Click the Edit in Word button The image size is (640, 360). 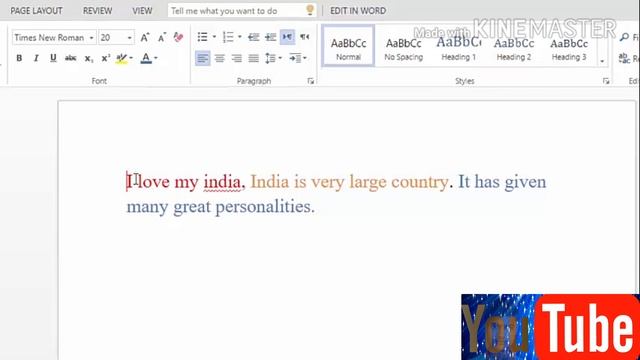[358, 11]
